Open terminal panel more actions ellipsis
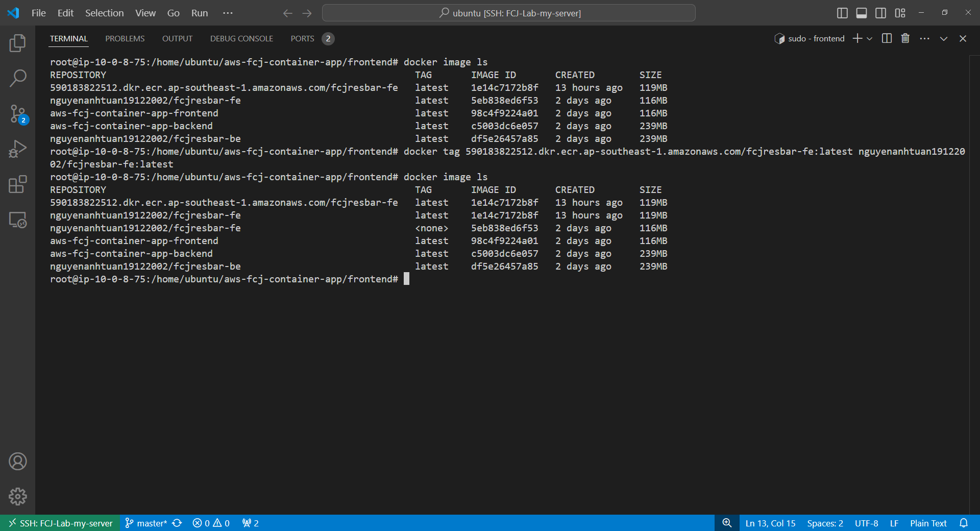The image size is (980, 531). click(924, 38)
